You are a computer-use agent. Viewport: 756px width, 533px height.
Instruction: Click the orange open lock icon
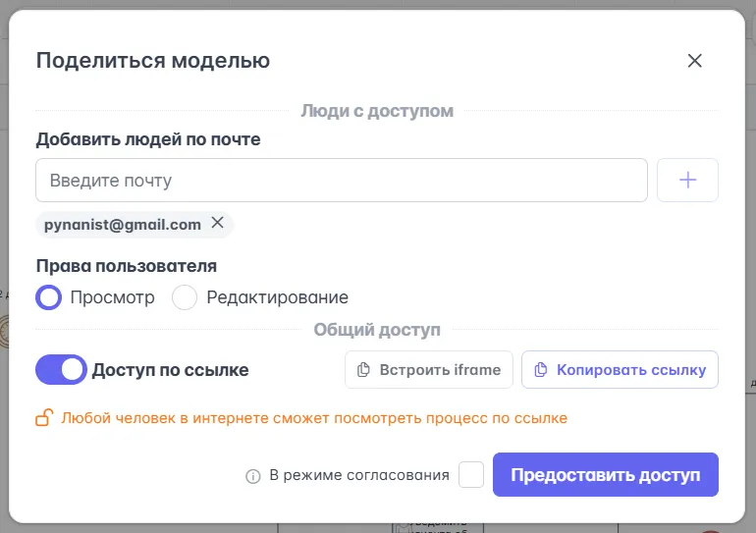pos(44,419)
